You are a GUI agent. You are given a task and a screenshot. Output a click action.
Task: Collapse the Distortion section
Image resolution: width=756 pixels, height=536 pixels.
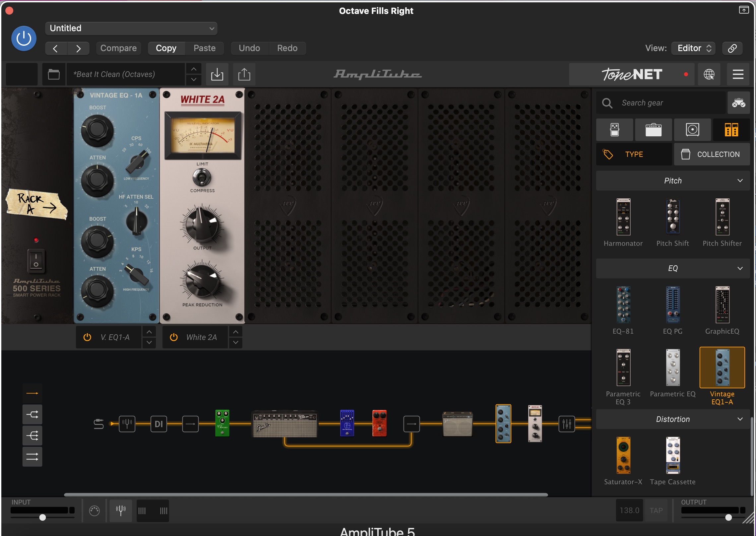(673, 419)
